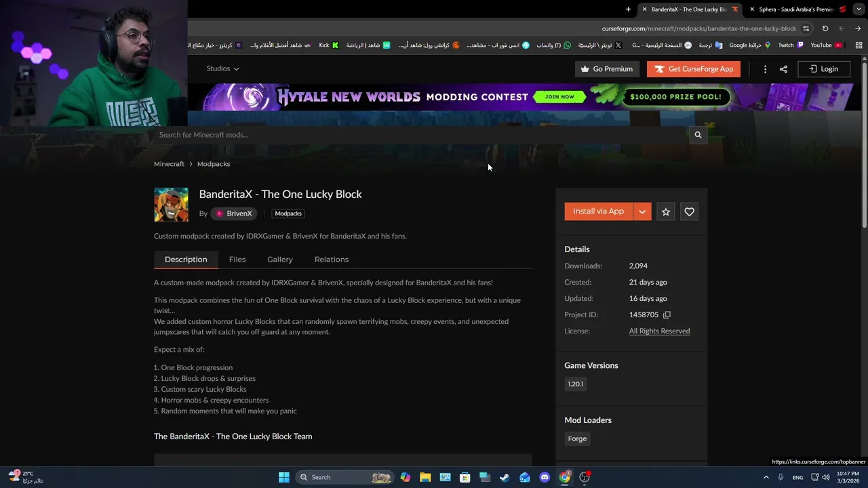The width and height of the screenshot is (868, 488).
Task: Open the Kick bookmark
Action: [x=329, y=45]
